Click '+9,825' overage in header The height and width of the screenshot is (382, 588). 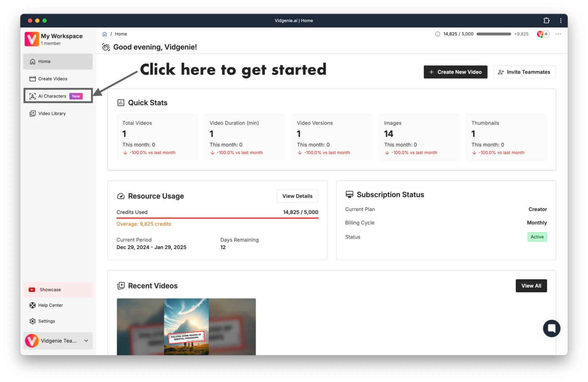click(x=521, y=34)
